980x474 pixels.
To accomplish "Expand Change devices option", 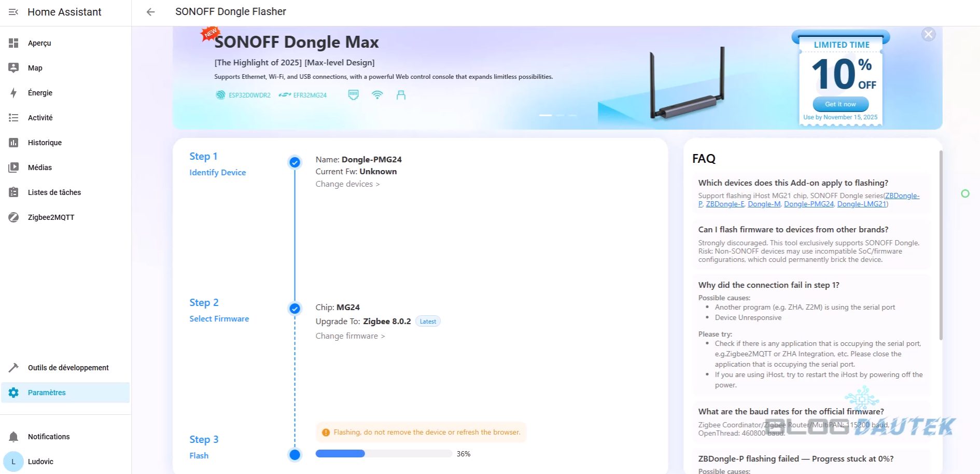I will coord(347,184).
